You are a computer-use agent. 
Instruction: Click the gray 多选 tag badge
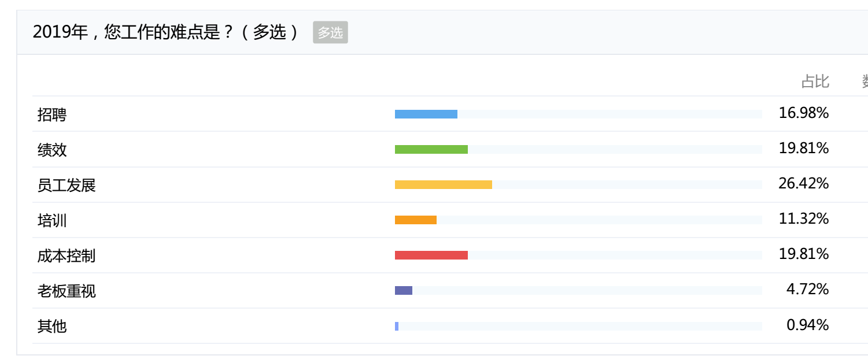330,33
